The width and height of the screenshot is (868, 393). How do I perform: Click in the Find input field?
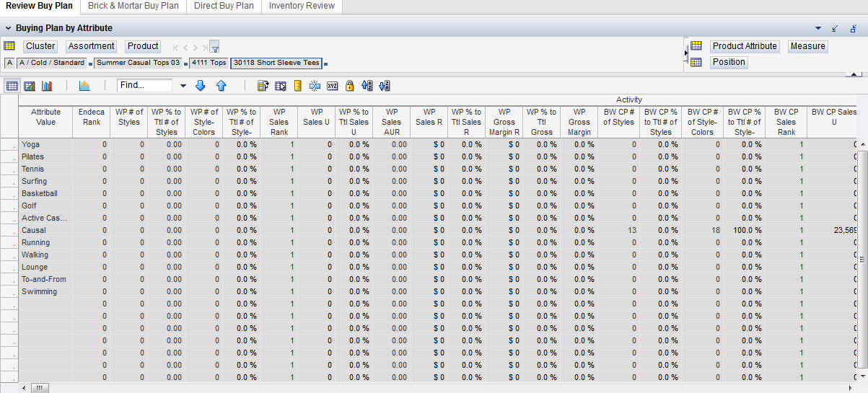(144, 85)
